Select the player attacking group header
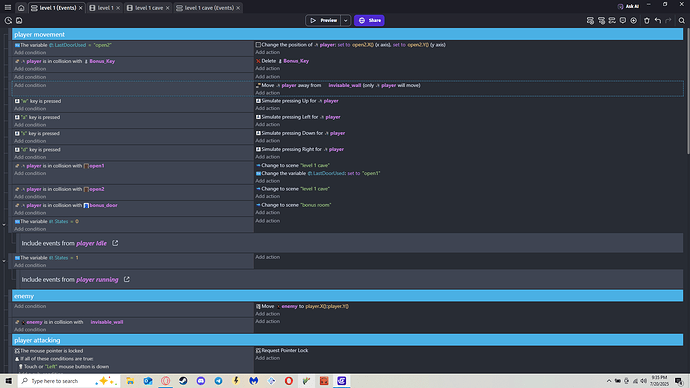Screen dimensions: 690x388 pyautogui.click(x=348, y=340)
